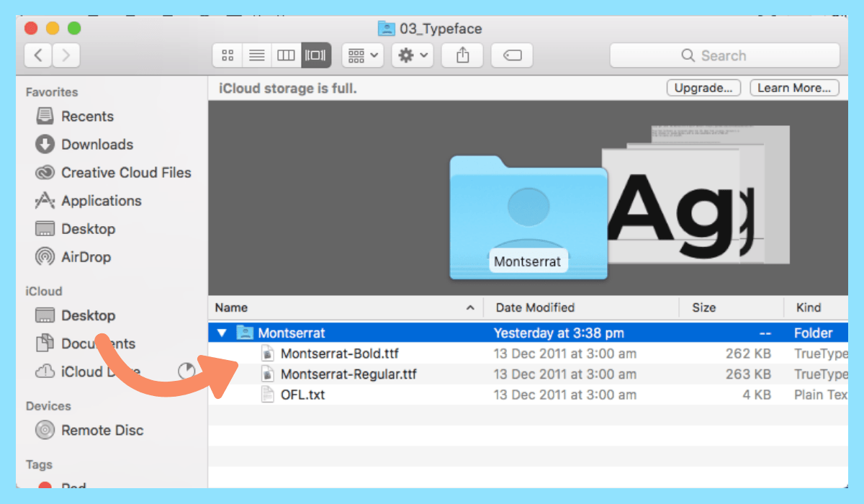The width and height of the screenshot is (864, 504).
Task: Select the Montserrat folder row
Action: [x=528, y=333]
